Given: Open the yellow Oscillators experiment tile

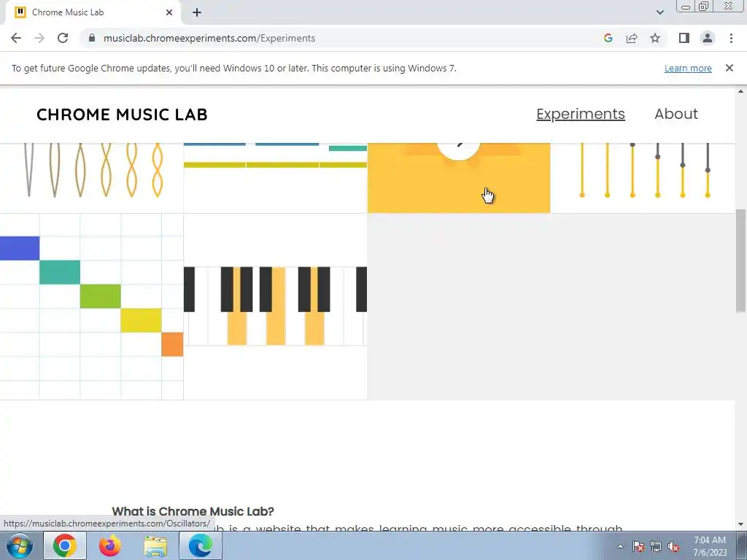Looking at the screenshot, I should (x=459, y=178).
